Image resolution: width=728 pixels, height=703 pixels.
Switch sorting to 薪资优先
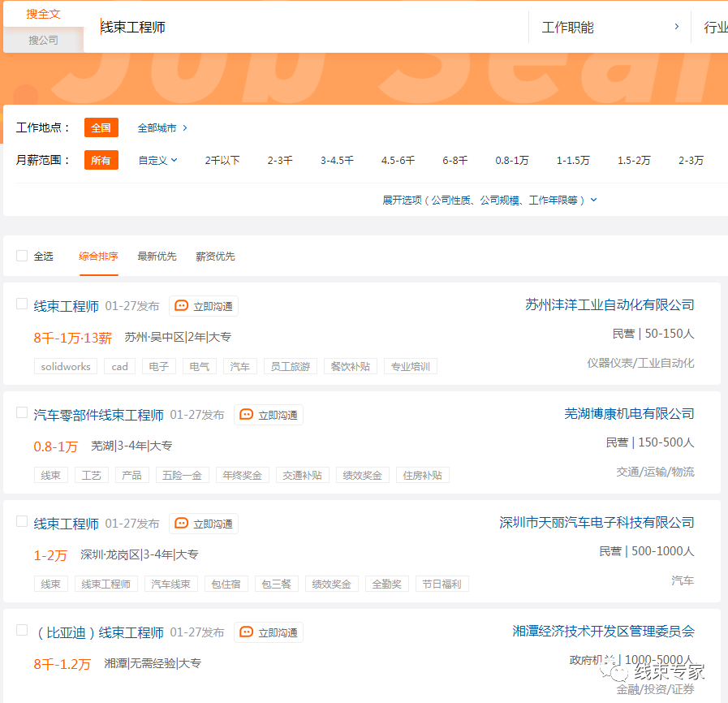(215, 256)
